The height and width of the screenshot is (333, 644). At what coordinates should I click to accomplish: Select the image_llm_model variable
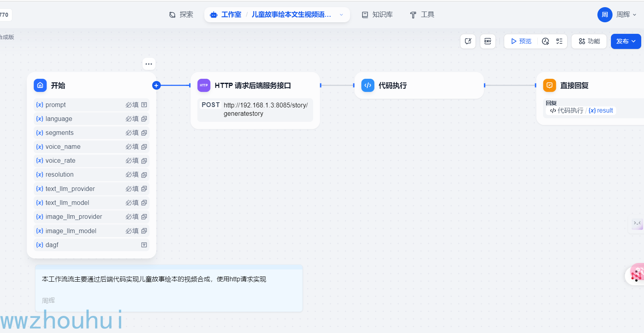pyautogui.click(x=71, y=231)
